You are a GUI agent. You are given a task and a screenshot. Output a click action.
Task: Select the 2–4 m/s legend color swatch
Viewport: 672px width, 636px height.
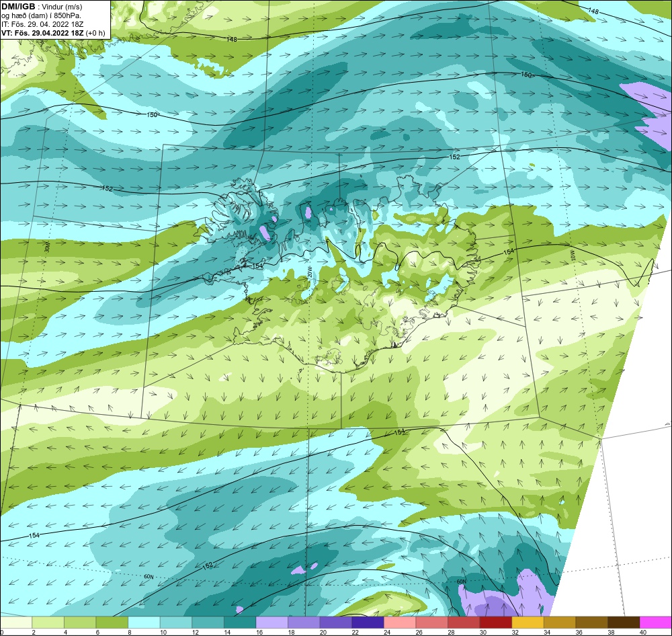(x=48, y=623)
